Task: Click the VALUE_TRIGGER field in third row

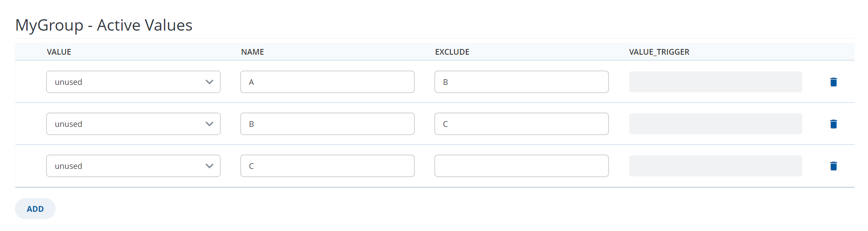Action: pyautogui.click(x=716, y=166)
